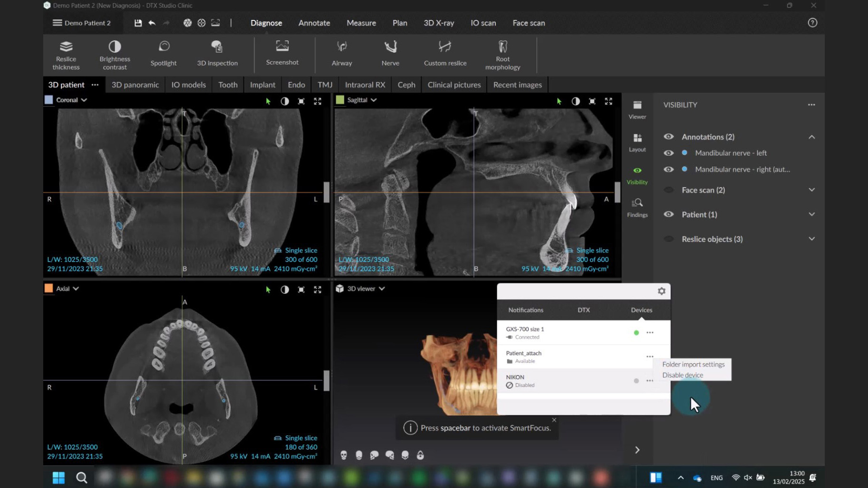Image resolution: width=868 pixels, height=488 pixels.
Task: Select NIKON device row
Action: [x=584, y=381]
